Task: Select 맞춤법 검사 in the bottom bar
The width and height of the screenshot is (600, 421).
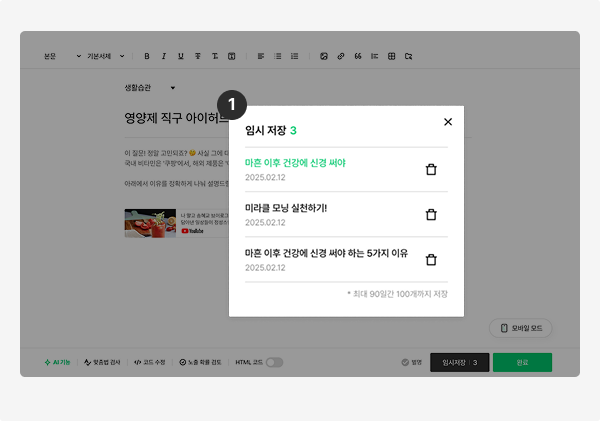Action: click(102, 362)
